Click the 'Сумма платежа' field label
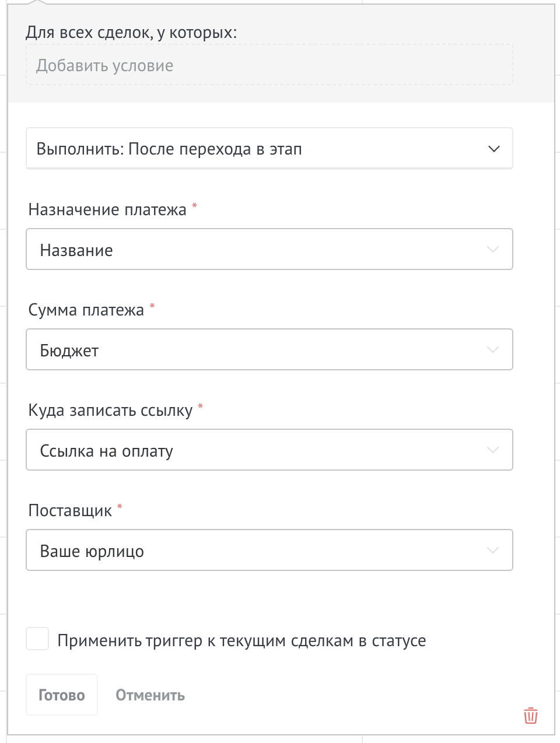560x743 pixels. click(x=86, y=310)
